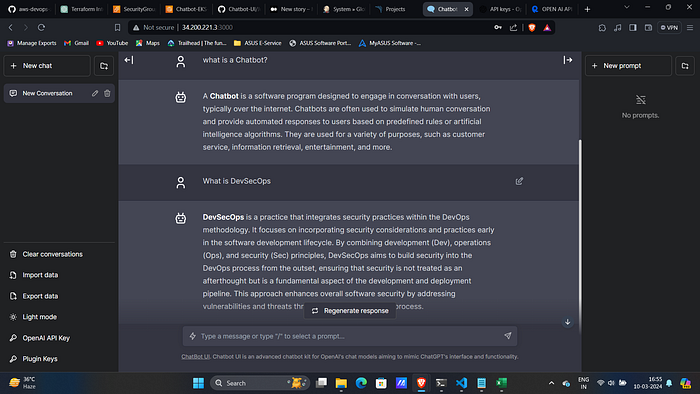The width and height of the screenshot is (700, 394).
Task: Delete New Conversation with trash icon
Action: [107, 93]
